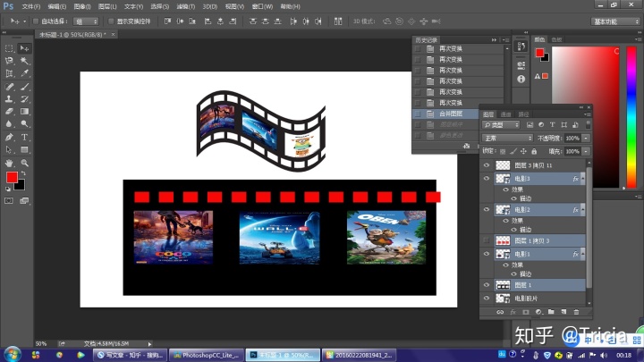Switch to the 路径 tab

pos(523,114)
